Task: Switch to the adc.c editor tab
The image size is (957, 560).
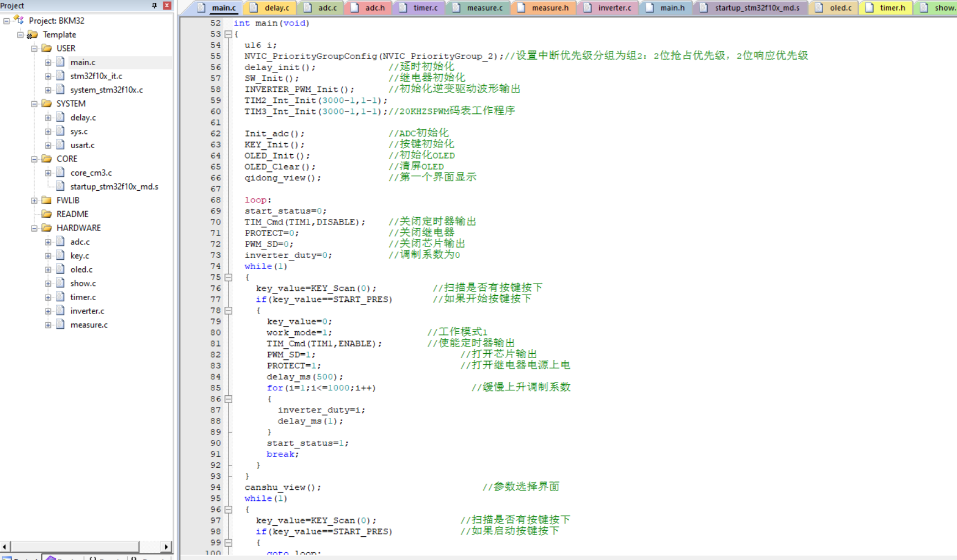Action: (x=321, y=8)
